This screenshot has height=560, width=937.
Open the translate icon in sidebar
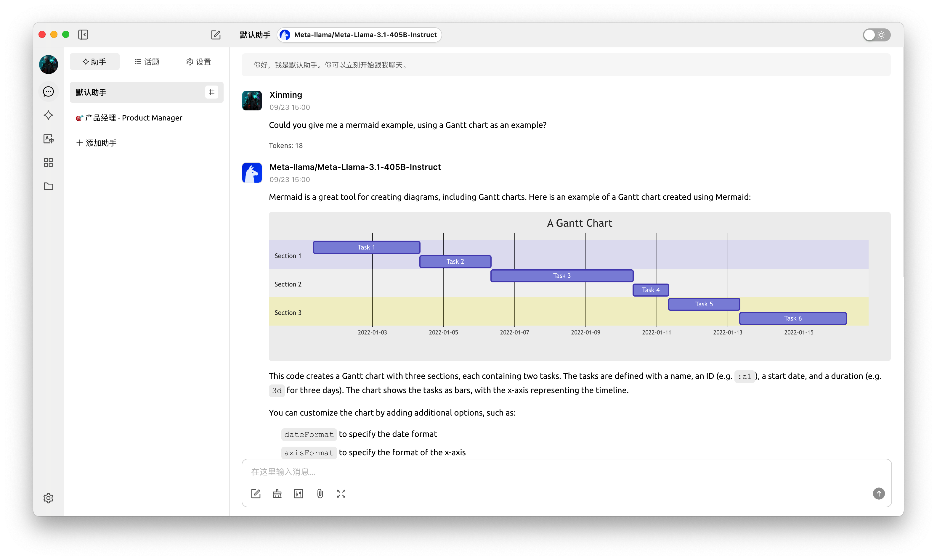click(x=48, y=139)
